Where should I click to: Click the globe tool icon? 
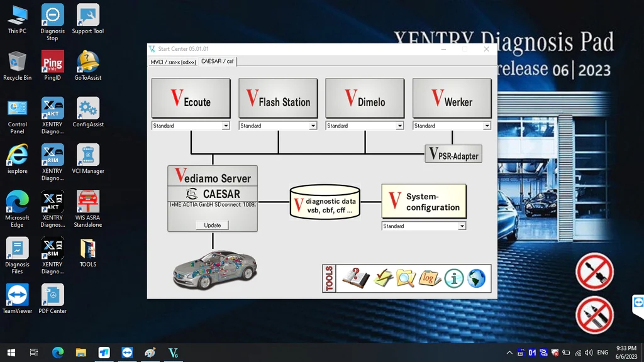(x=477, y=278)
